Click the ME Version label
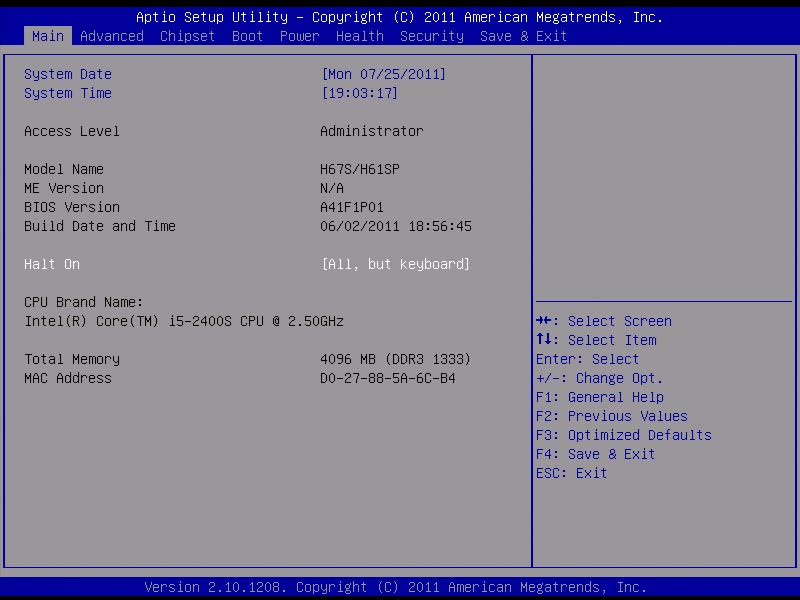800x600 pixels. pyautogui.click(x=64, y=188)
